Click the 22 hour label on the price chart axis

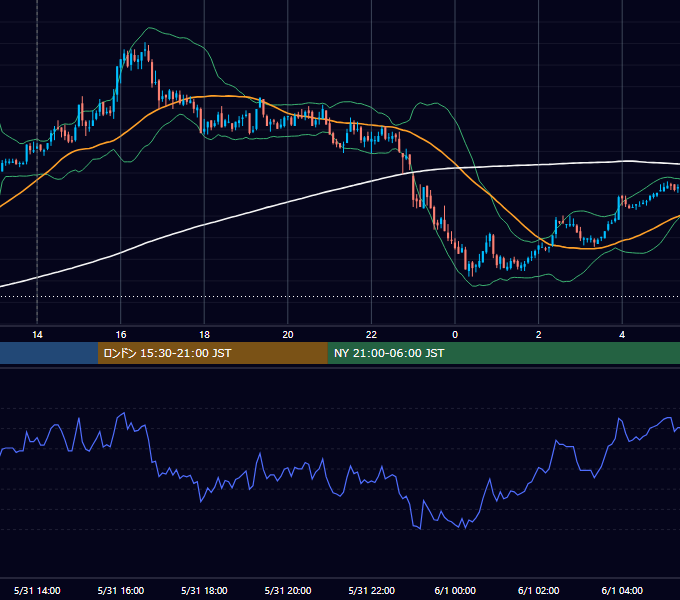(x=371, y=335)
